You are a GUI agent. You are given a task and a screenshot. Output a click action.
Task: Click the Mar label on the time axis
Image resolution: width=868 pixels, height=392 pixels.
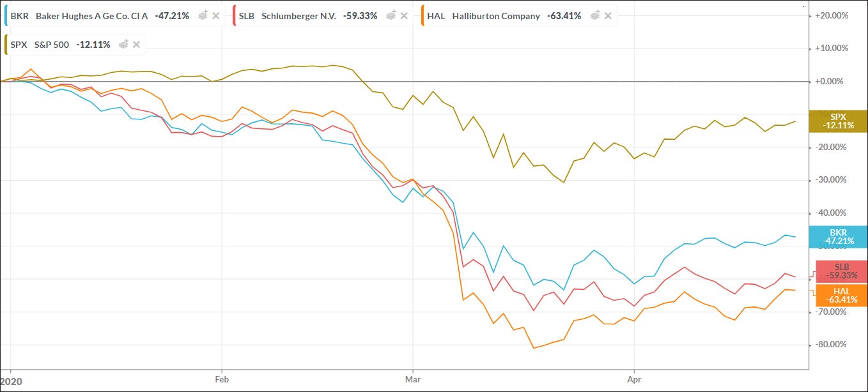[x=413, y=379]
